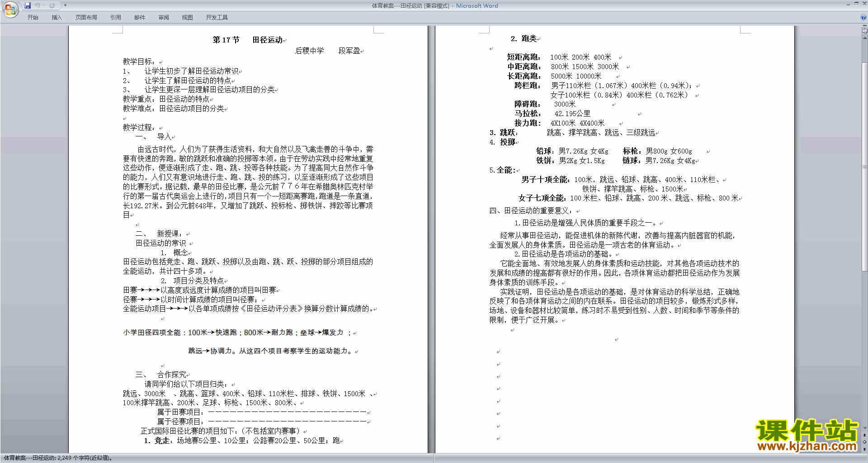Screen dimensions: 868x463
Task: Expand the Undo history dropdown arrow
Action: [x=44, y=5]
